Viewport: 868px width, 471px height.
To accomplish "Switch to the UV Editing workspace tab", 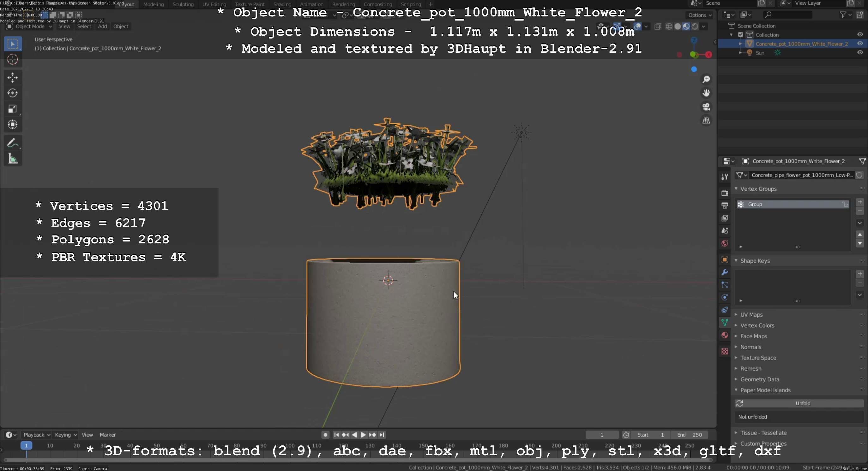I will coord(214,4).
